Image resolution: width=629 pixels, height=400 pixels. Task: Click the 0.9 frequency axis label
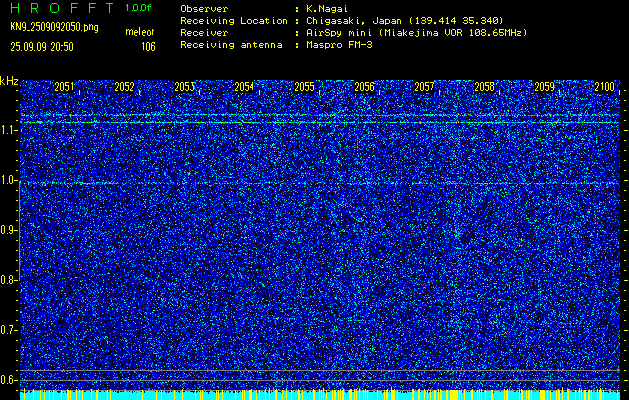pos(6,230)
